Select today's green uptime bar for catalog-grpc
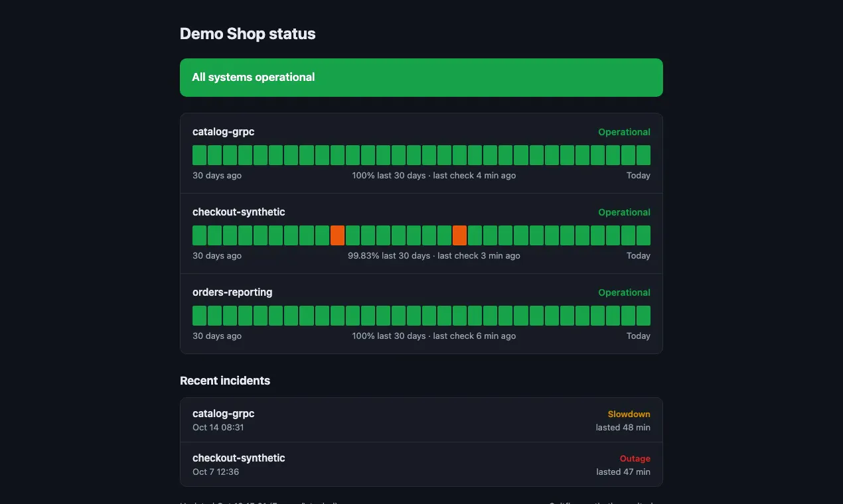The height and width of the screenshot is (504, 843). click(643, 155)
